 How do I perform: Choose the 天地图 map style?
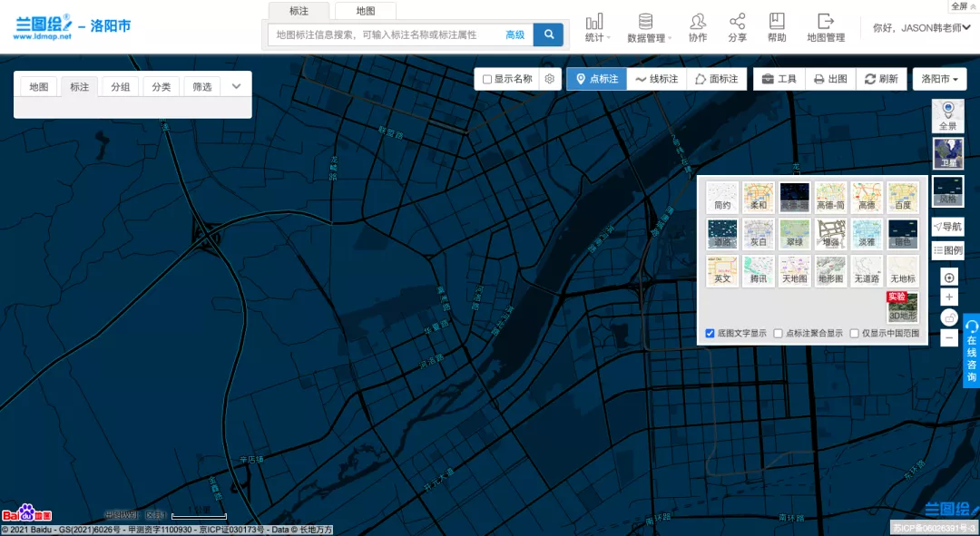794,270
